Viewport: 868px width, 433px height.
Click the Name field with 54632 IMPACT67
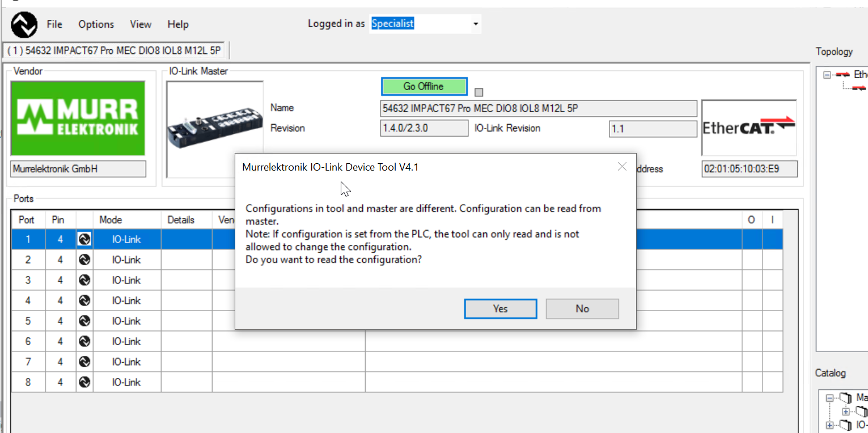click(x=539, y=108)
